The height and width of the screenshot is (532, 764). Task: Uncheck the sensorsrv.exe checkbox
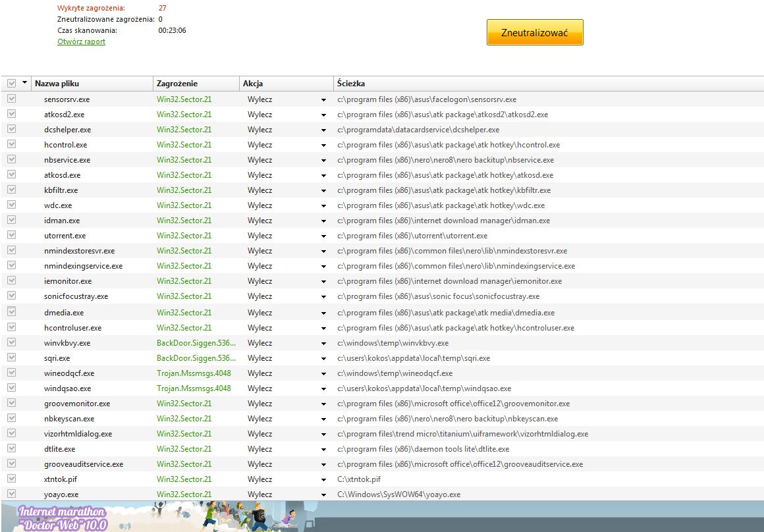click(x=12, y=99)
